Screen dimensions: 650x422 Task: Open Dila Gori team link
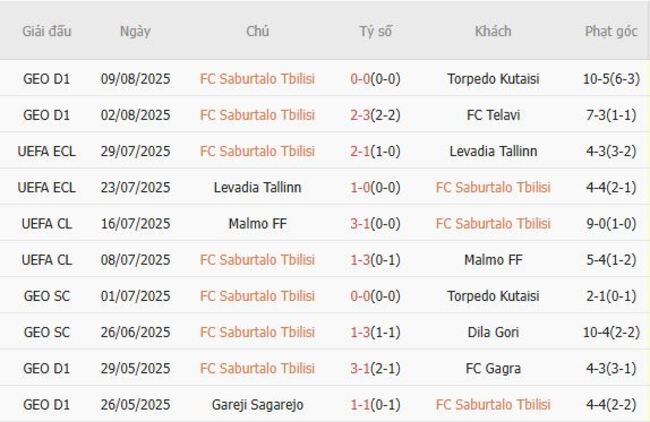[493, 332]
